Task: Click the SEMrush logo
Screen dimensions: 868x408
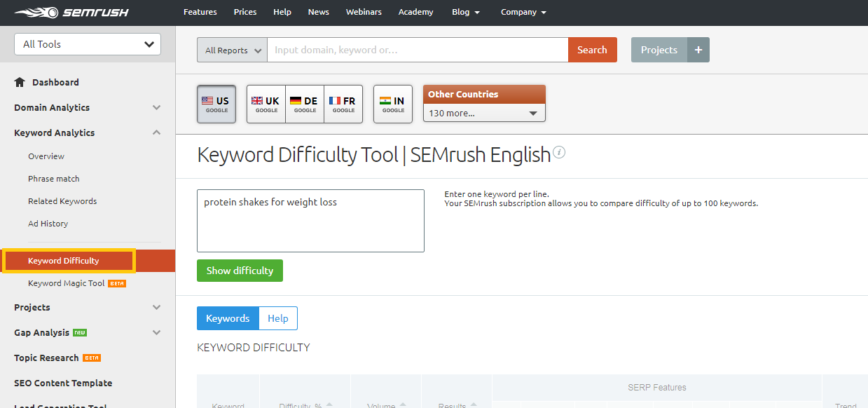Action: [71, 12]
